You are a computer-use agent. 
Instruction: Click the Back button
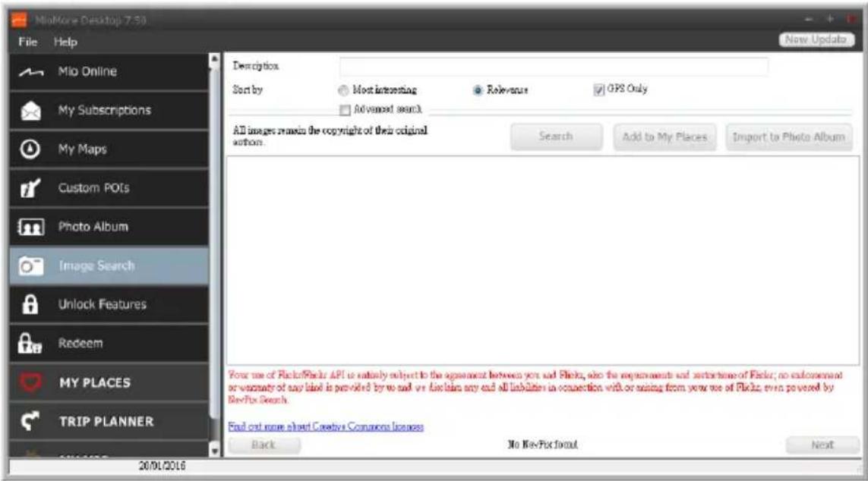[264, 445]
